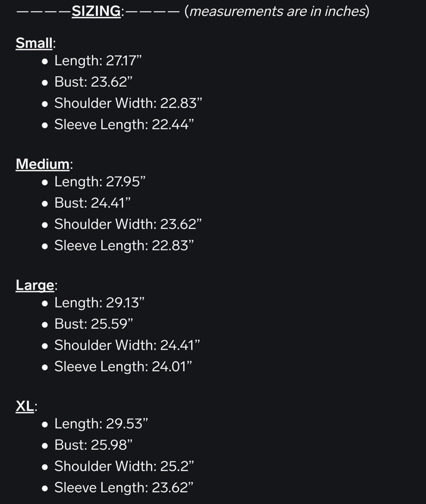This screenshot has width=426, height=504.
Task: Click the Large Bust 25.59" line
Action: coord(94,324)
